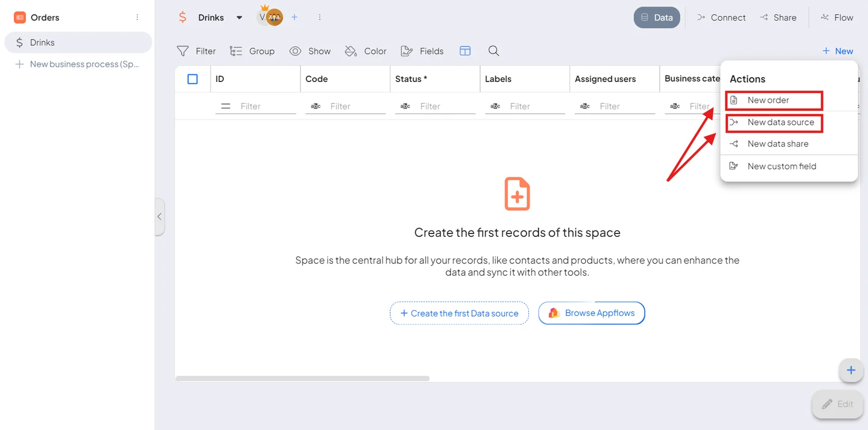This screenshot has height=430, width=868.
Task: Click the Status column header
Action: pos(435,79)
